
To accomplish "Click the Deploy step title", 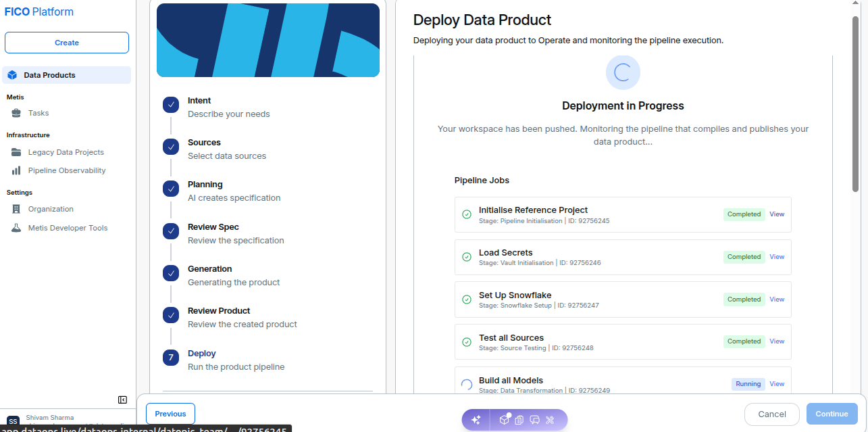I will 202,354.
